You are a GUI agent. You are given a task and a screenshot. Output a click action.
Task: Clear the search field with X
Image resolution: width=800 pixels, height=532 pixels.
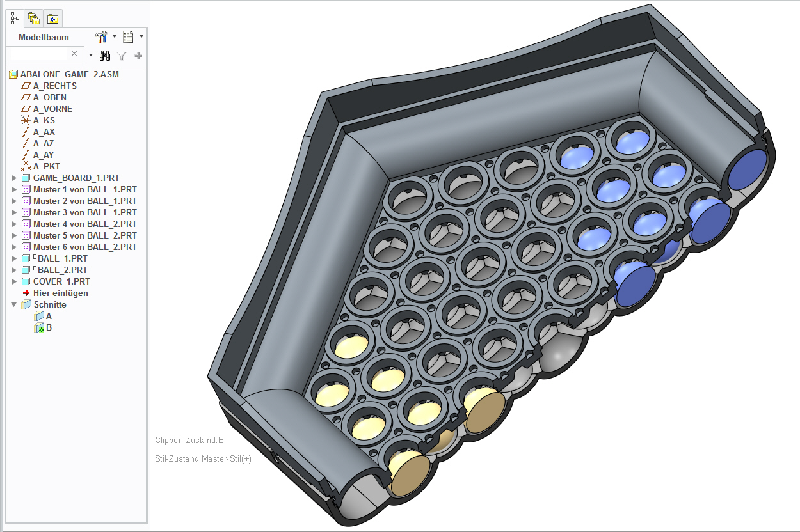[x=75, y=54]
